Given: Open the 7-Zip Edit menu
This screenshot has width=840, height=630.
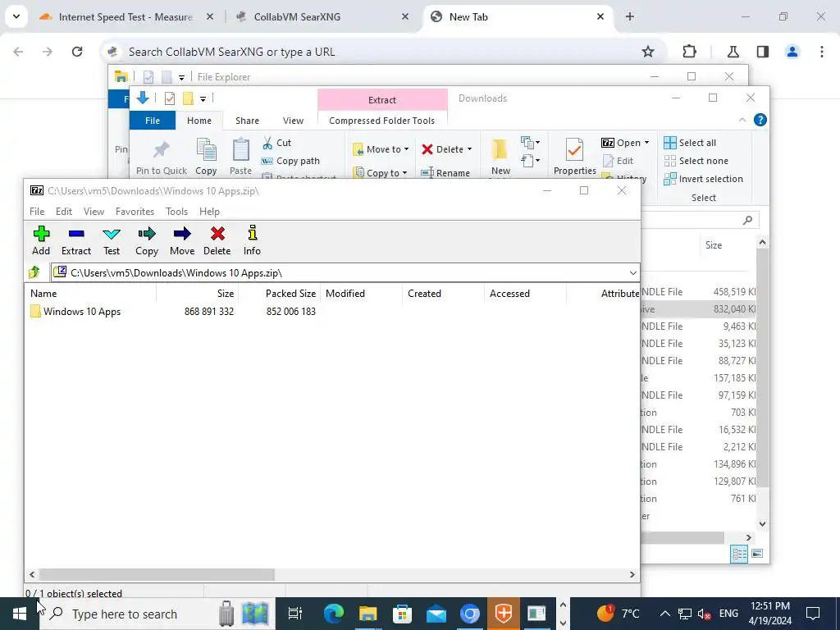Looking at the screenshot, I should click(x=64, y=212).
